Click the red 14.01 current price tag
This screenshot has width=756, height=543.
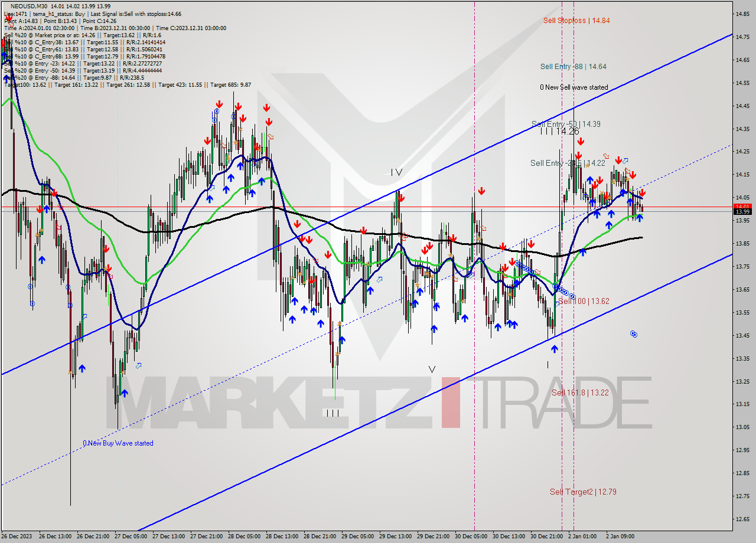coord(742,207)
